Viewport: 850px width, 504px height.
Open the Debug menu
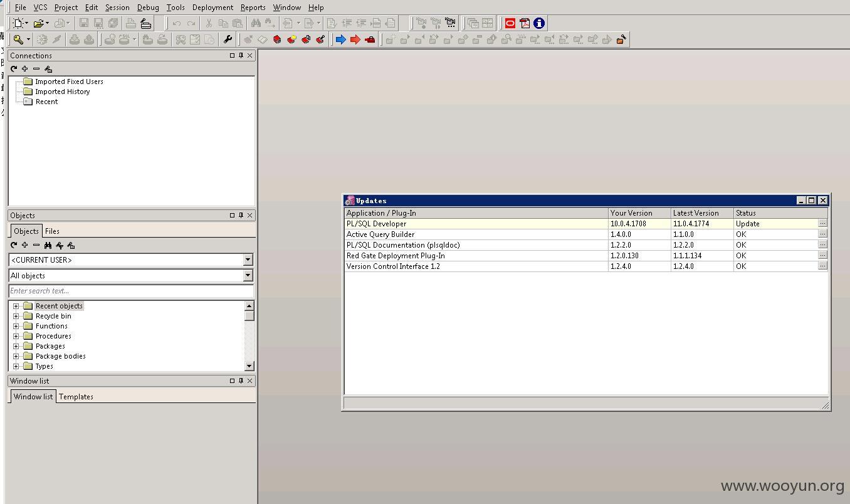pyautogui.click(x=148, y=8)
